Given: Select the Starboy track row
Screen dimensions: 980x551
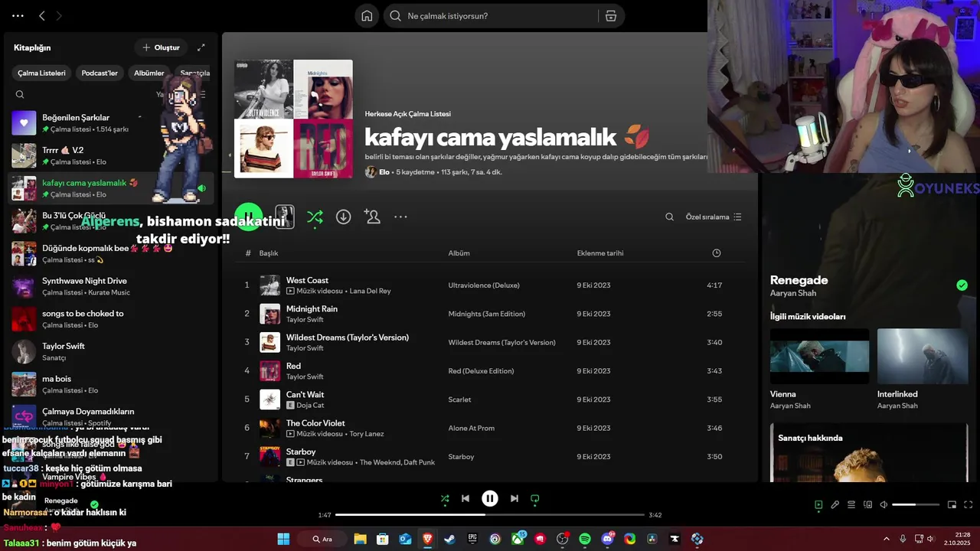Looking at the screenshot, I should (490, 457).
